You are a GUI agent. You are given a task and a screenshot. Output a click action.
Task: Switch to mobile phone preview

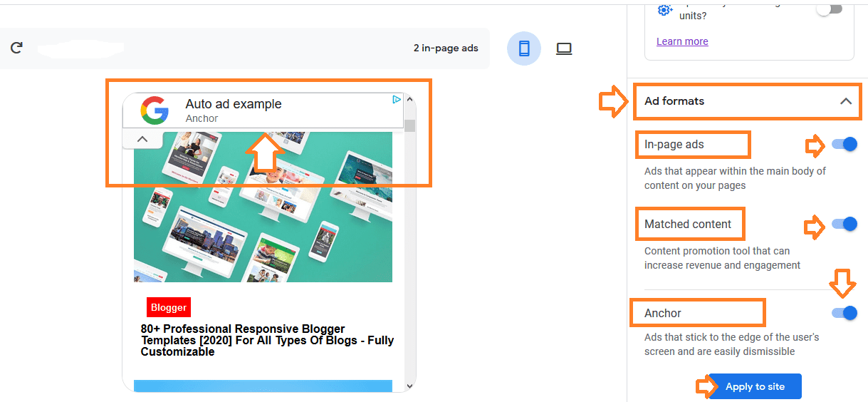524,48
